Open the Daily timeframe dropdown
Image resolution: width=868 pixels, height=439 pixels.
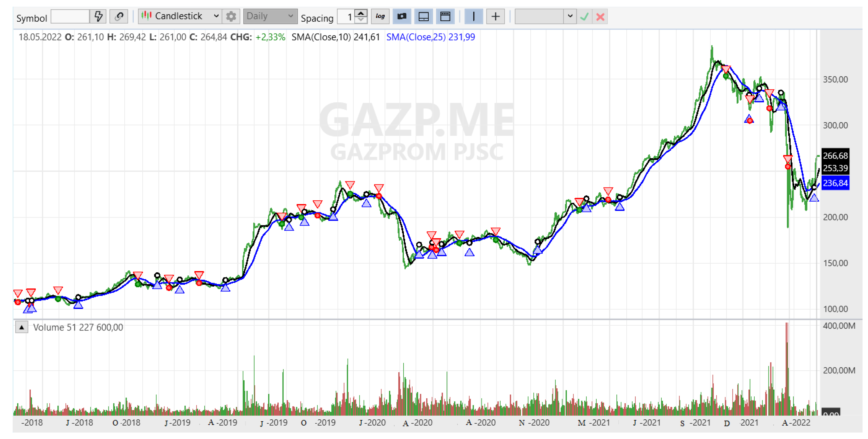pyautogui.click(x=270, y=16)
